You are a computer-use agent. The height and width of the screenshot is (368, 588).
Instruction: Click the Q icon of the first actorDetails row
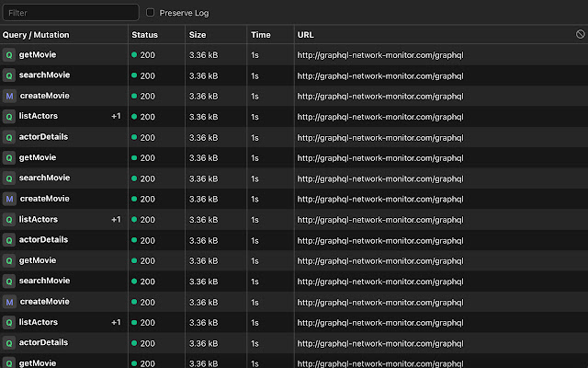9,137
